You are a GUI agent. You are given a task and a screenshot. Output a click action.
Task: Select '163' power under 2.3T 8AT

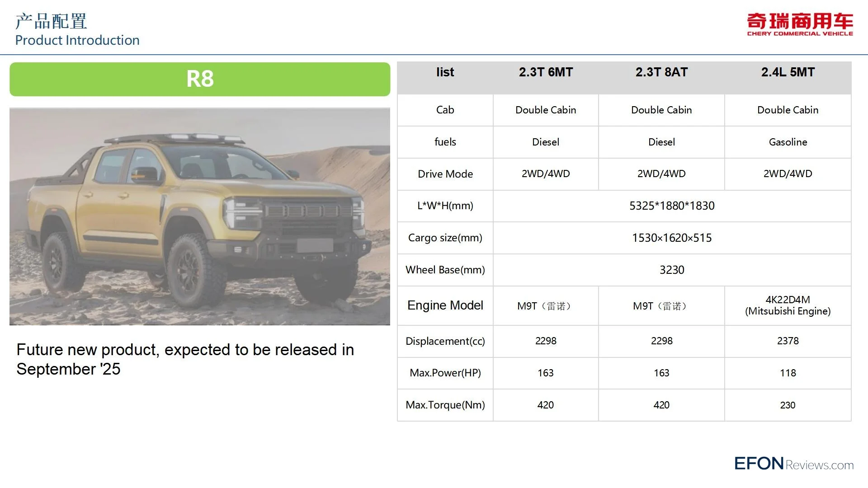click(x=661, y=373)
